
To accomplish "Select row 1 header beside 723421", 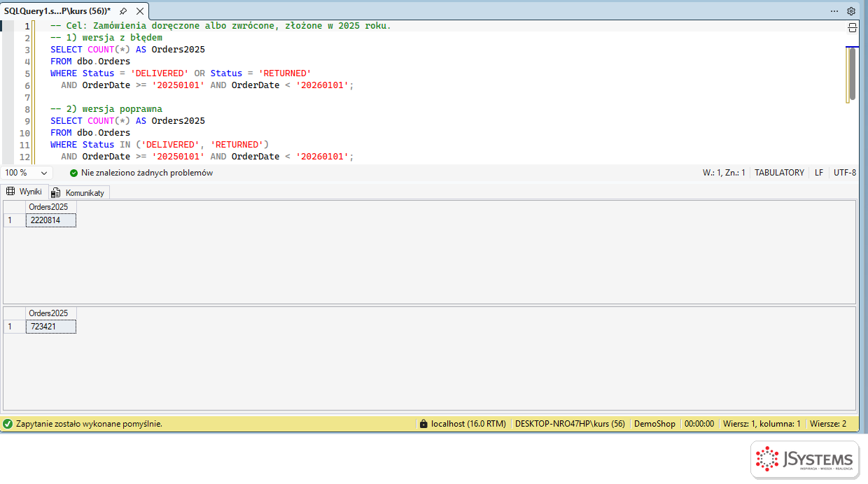I will click(15, 327).
